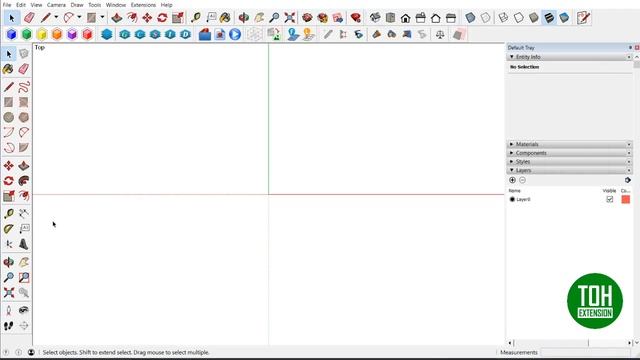Screen dimensions: 640x360
Task: Open the Tools menu
Action: pos(95,5)
